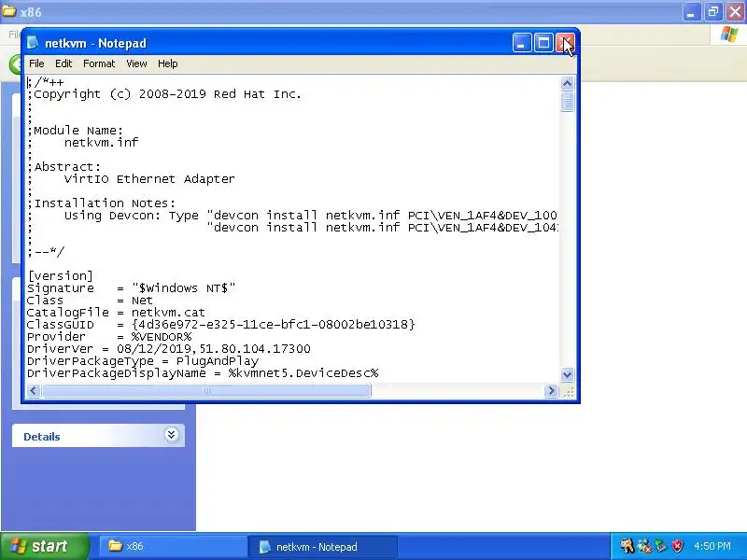Image resolution: width=747 pixels, height=560 pixels.
Task: Click the Notepad title bar document icon
Action: point(33,43)
